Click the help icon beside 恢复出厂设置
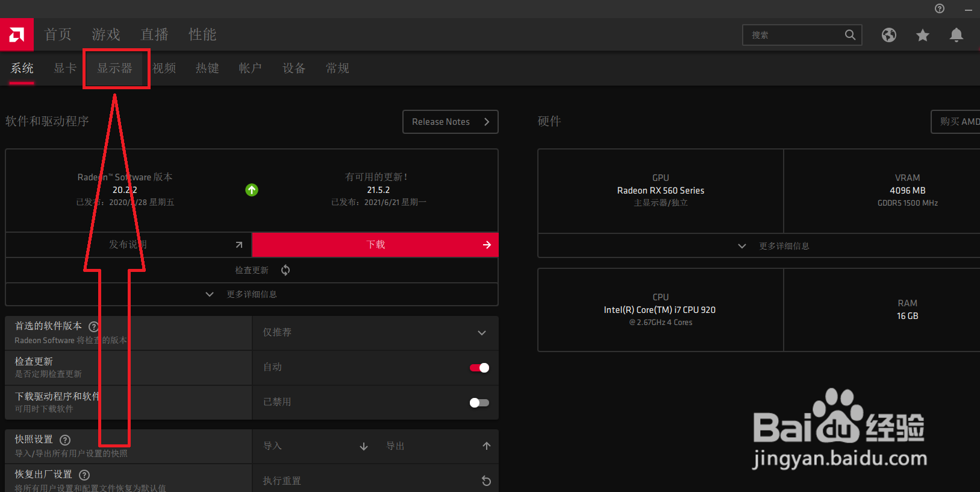 point(84,475)
